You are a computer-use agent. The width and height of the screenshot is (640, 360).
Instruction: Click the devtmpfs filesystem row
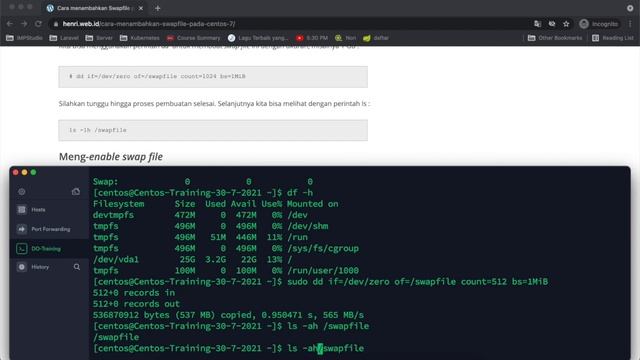pyautogui.click(x=200, y=215)
